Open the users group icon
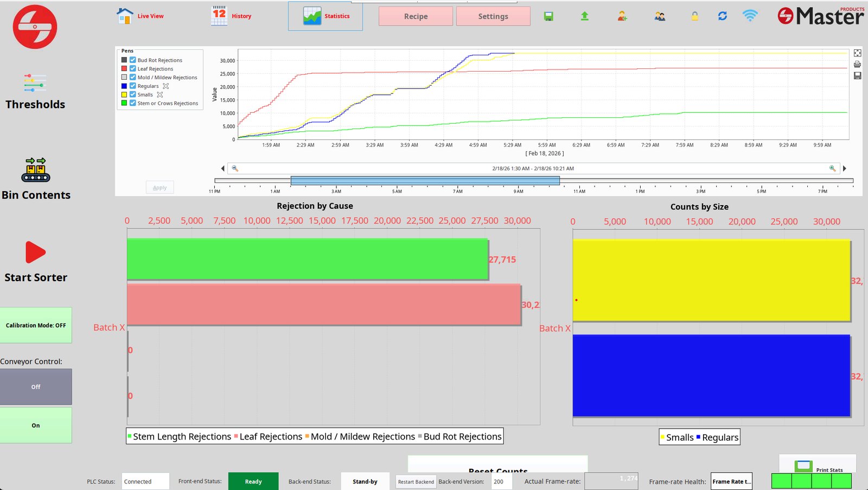This screenshot has width=868, height=490. (x=660, y=16)
